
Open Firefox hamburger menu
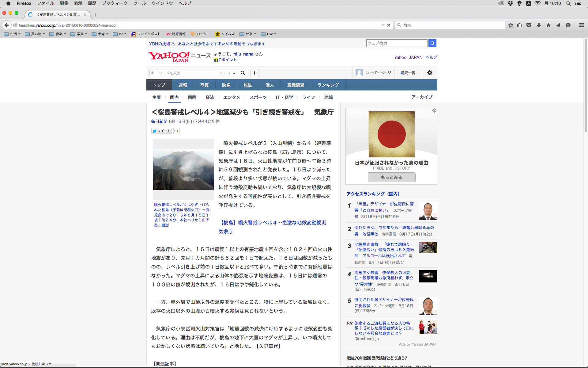coord(581,25)
